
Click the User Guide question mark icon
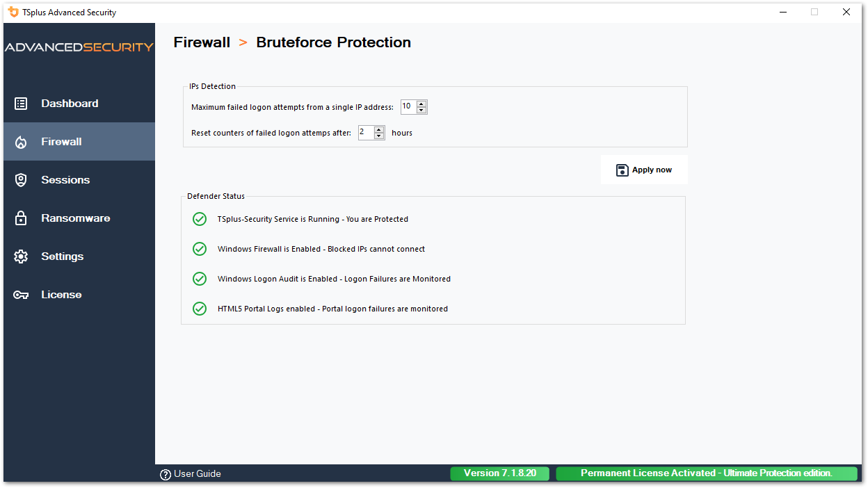166,474
